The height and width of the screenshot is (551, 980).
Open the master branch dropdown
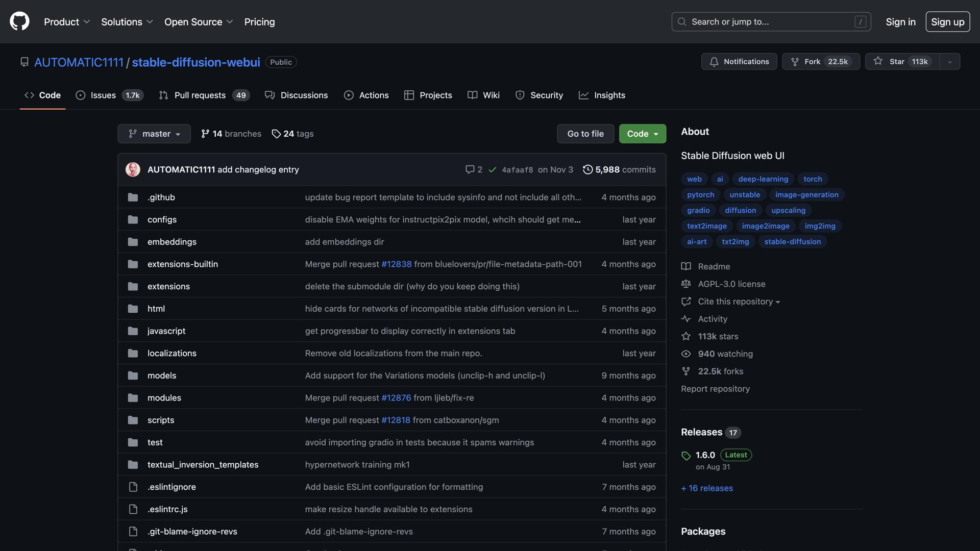pos(154,134)
